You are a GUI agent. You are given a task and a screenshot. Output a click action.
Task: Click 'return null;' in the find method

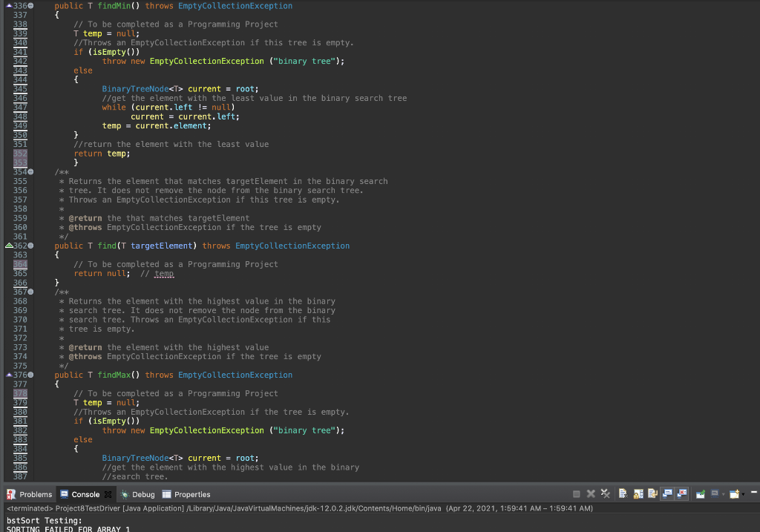coord(102,273)
